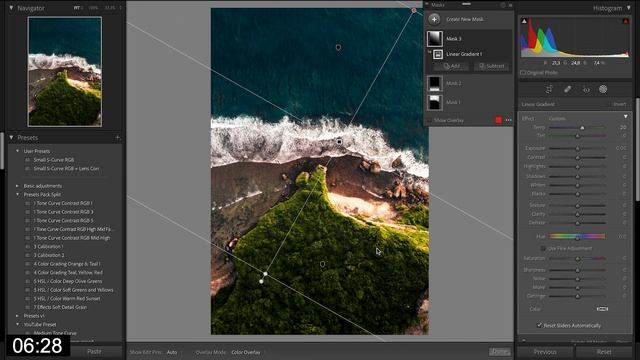Click the Previous button
The height and width of the screenshot is (360, 640).
[x=545, y=352]
